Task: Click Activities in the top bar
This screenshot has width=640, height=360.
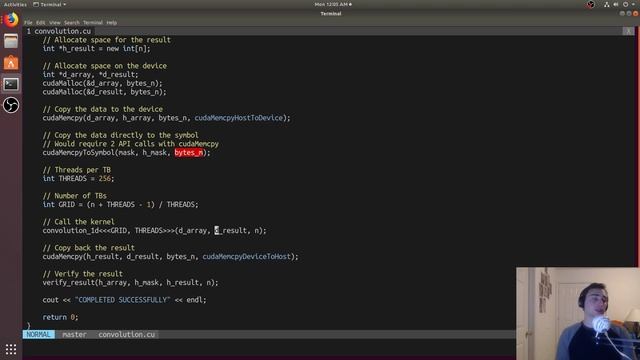Action: (x=15, y=4)
